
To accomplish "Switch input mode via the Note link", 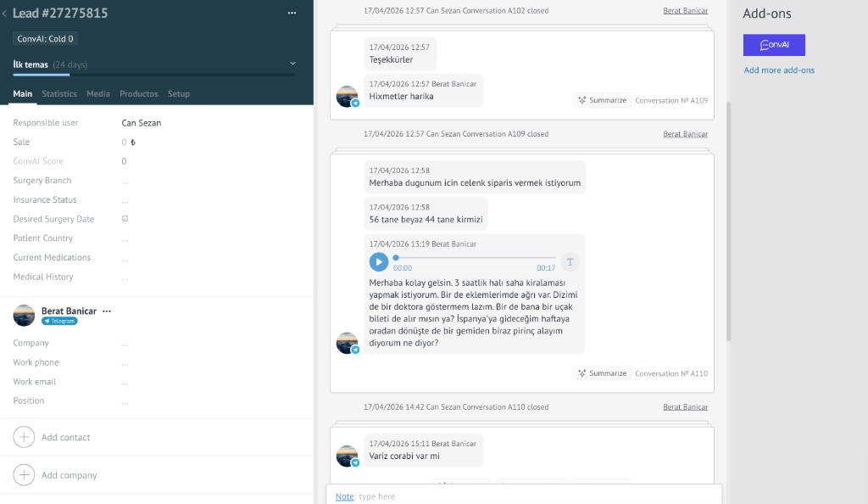I will (344, 496).
